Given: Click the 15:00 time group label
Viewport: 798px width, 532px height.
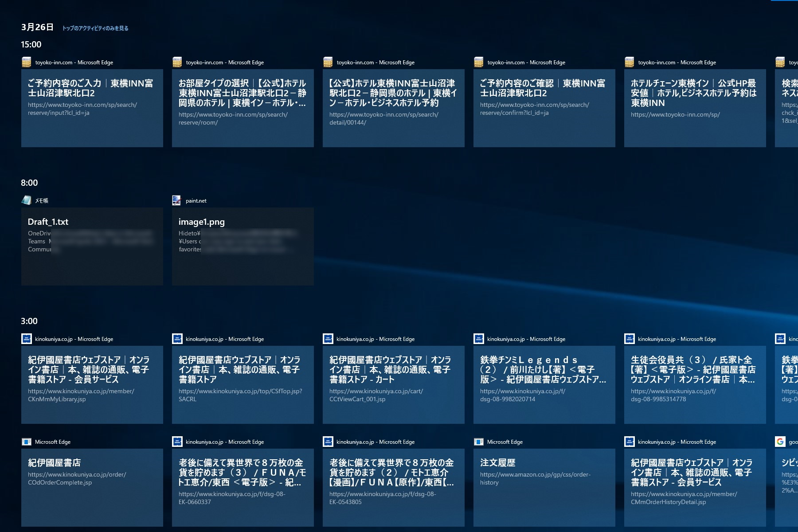Looking at the screenshot, I should pyautogui.click(x=31, y=44).
